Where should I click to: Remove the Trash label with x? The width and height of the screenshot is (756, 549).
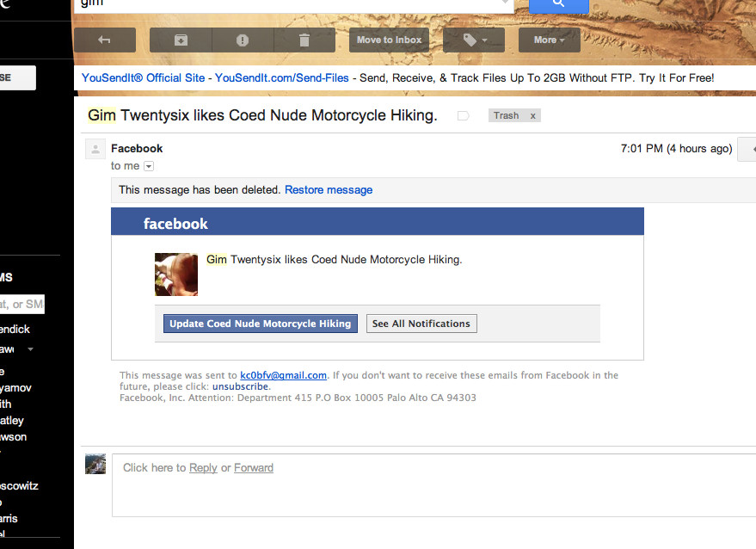pyautogui.click(x=532, y=116)
